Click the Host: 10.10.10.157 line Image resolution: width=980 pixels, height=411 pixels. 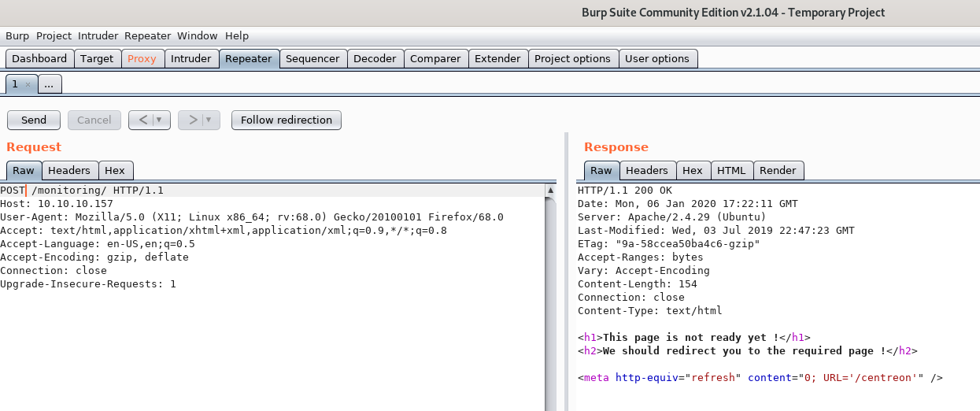57,204
